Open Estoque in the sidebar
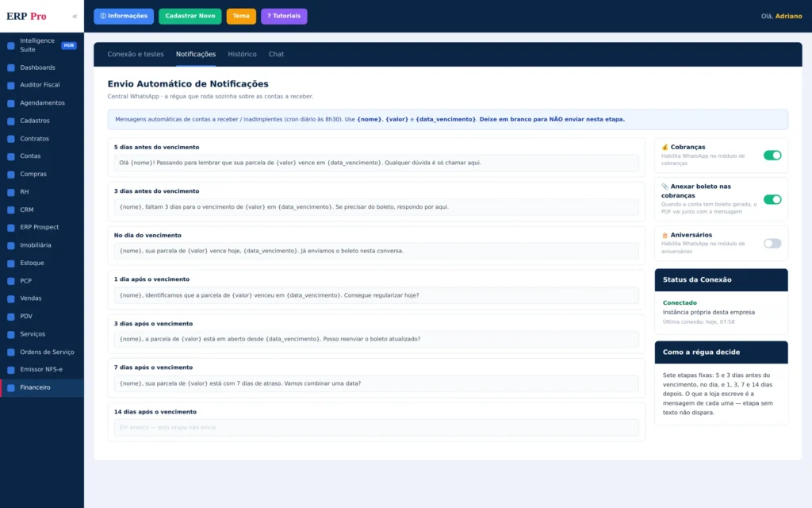Image resolution: width=812 pixels, height=508 pixels. pos(42,264)
